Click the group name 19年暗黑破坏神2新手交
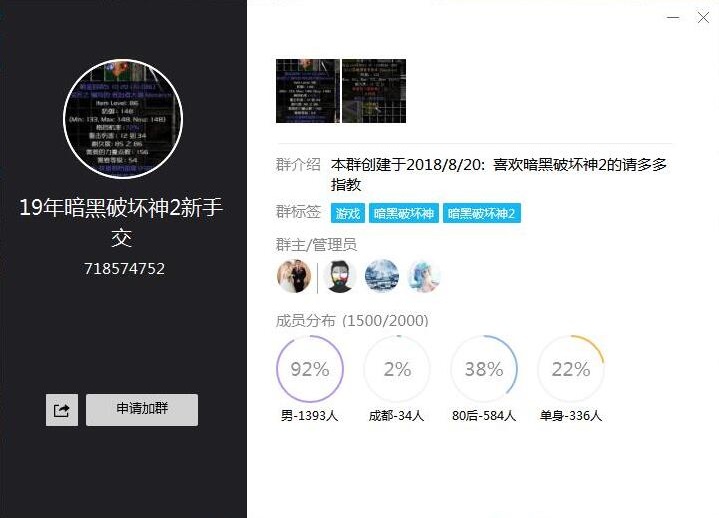The height and width of the screenshot is (518, 719). pyautogui.click(x=122, y=222)
